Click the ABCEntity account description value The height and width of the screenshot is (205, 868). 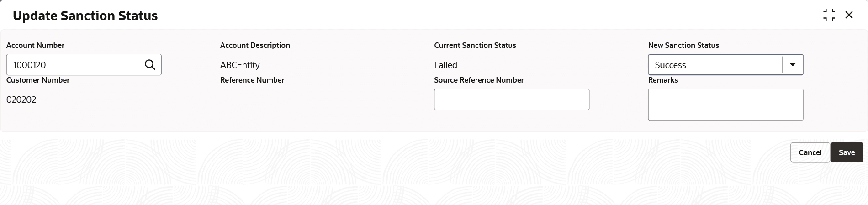tap(240, 65)
